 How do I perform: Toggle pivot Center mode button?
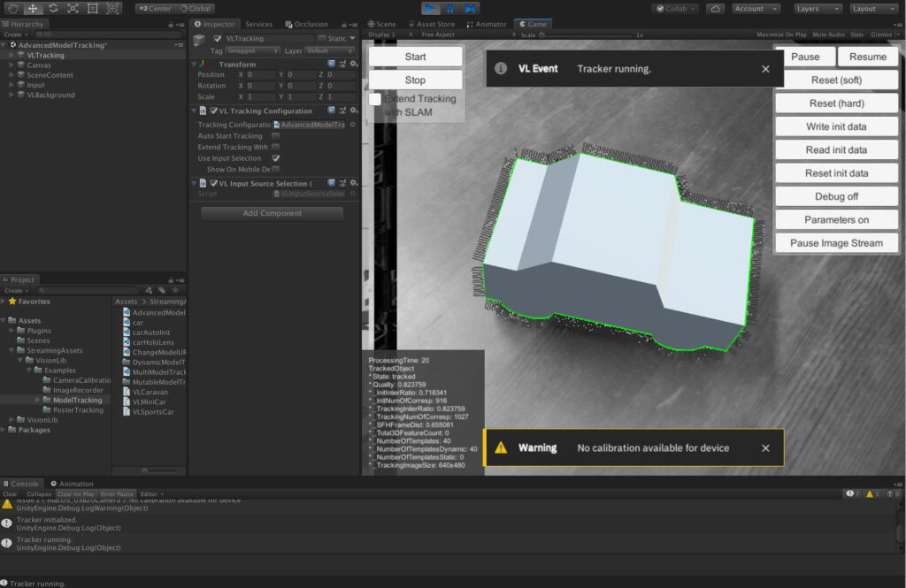coord(156,9)
